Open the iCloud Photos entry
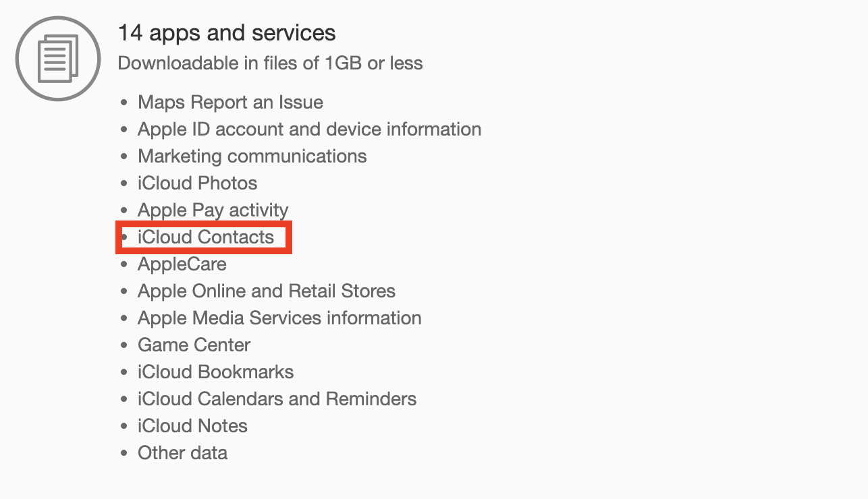Viewport: 868px width, 499px height. coord(197,183)
